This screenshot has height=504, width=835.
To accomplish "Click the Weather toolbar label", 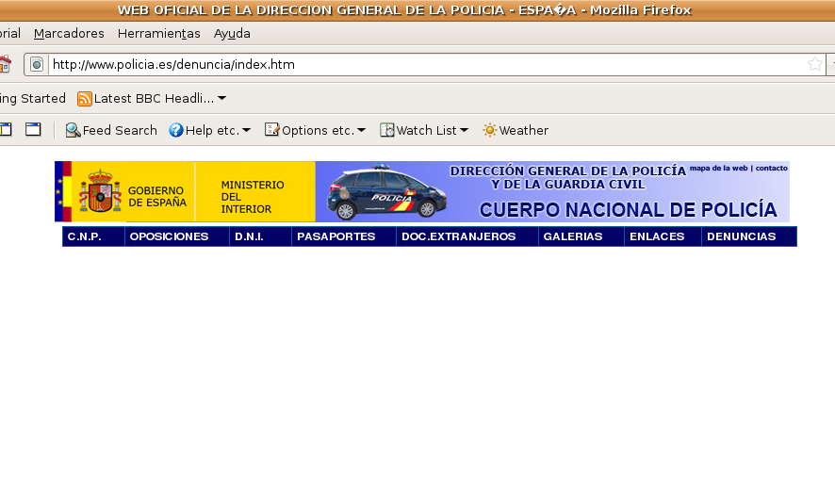I will tap(523, 130).
